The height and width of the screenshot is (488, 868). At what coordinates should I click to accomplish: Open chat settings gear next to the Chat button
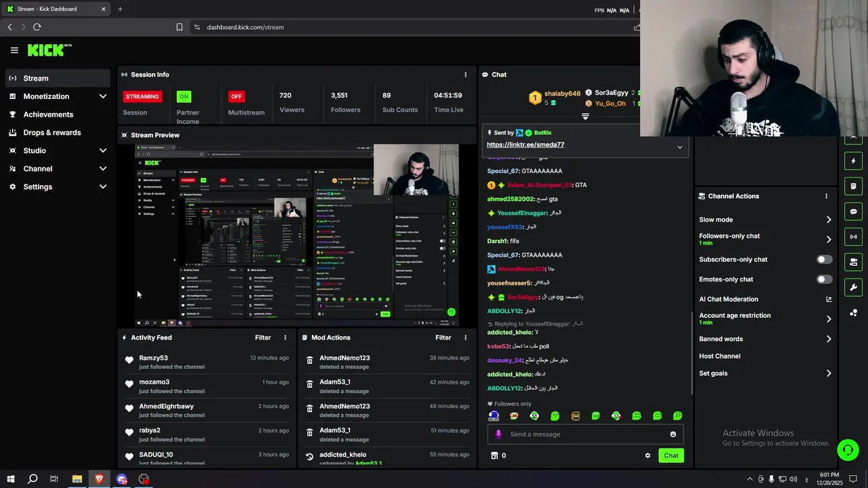[x=648, y=455]
